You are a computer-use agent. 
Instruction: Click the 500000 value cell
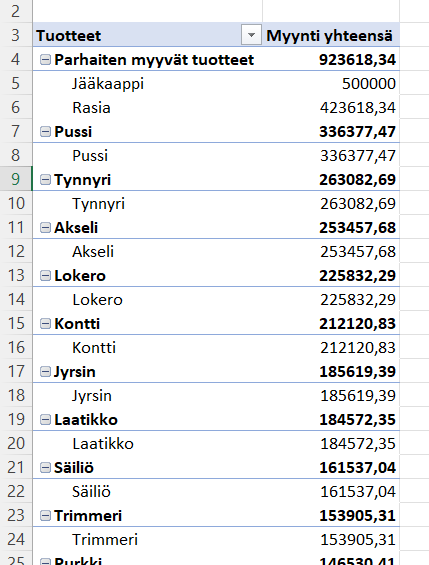[331, 83]
